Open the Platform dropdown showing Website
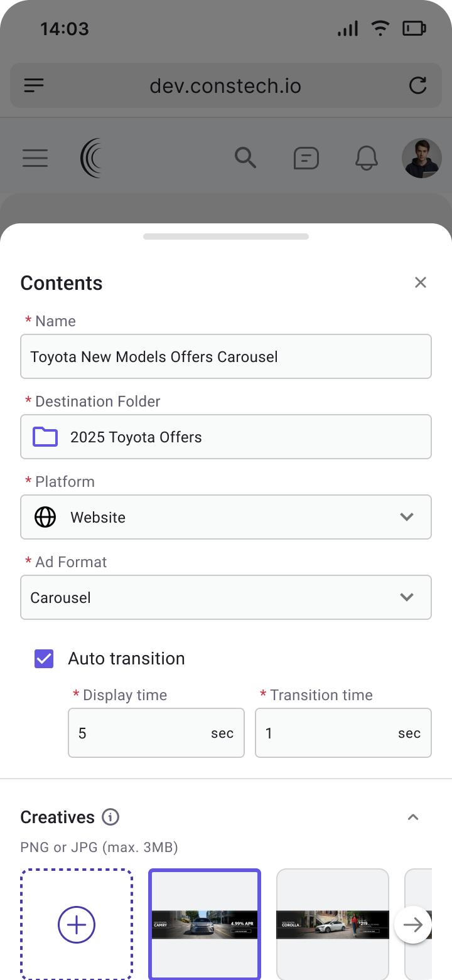452x980 pixels. coord(226,517)
